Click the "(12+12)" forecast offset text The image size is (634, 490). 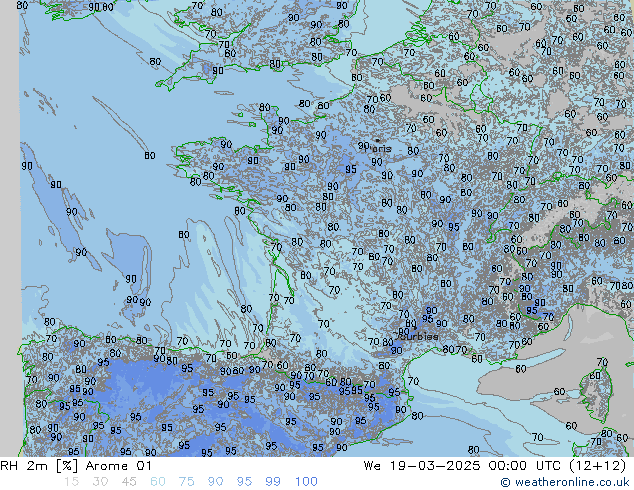pos(598,466)
